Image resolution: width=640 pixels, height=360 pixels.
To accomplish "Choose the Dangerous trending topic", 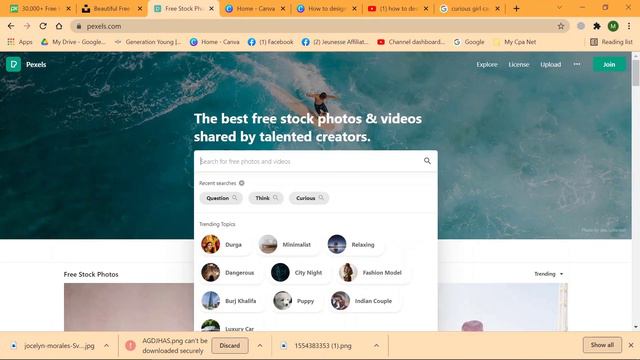I will [x=230, y=272].
